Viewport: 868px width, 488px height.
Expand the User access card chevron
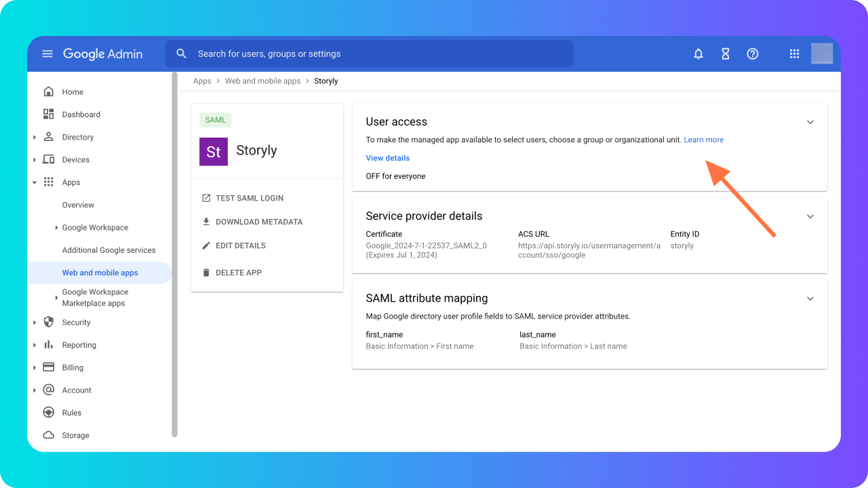[x=810, y=122]
